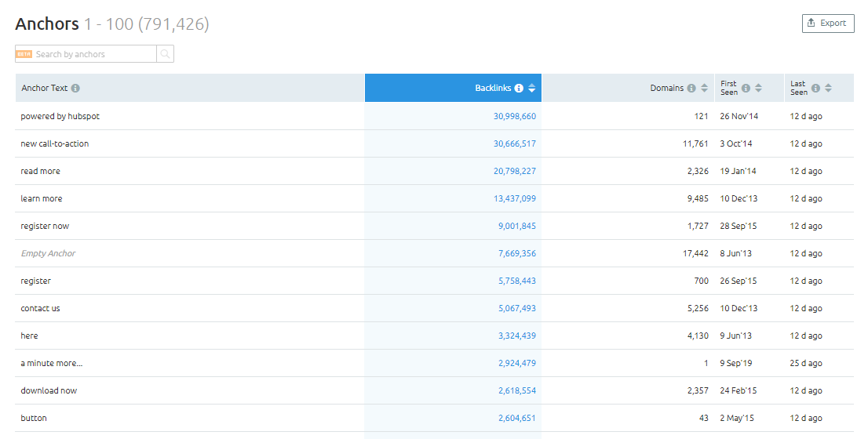This screenshot has width=868, height=439.
Task: Select anchor text 'powered by hubspot'
Action: click(60, 116)
